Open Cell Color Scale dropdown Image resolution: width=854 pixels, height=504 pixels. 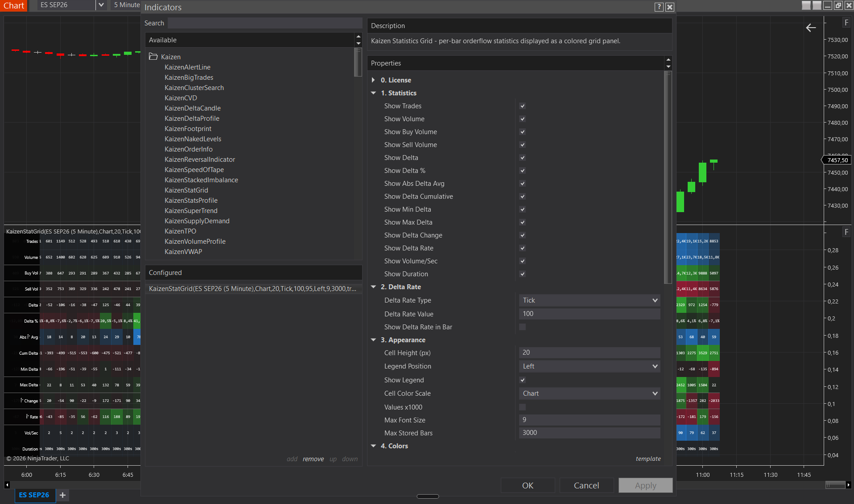(589, 393)
